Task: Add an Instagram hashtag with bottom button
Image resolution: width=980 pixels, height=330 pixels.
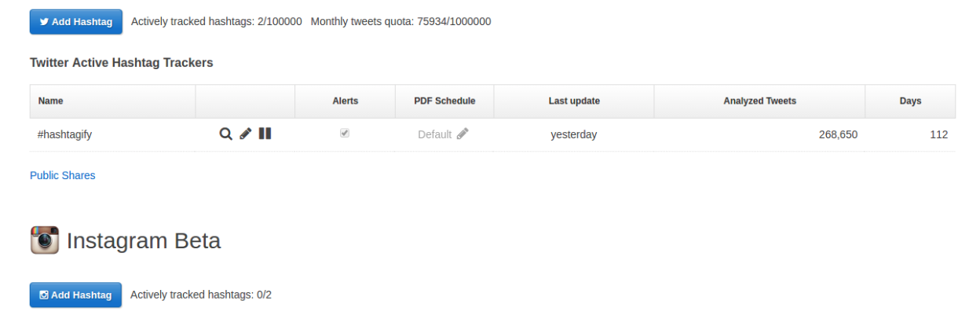Action: click(x=75, y=295)
